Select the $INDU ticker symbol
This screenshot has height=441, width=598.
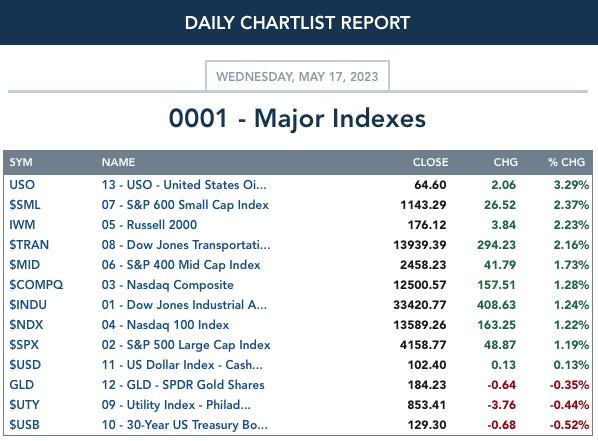pyautogui.click(x=28, y=305)
